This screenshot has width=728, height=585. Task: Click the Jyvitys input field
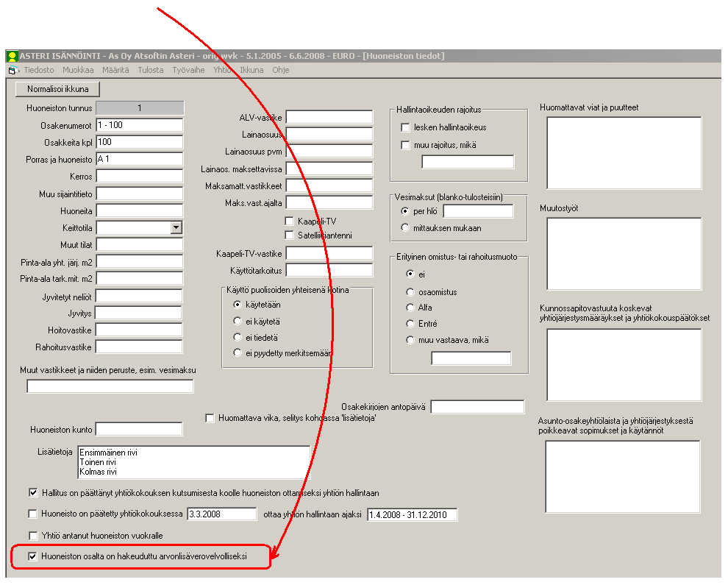pos(138,313)
